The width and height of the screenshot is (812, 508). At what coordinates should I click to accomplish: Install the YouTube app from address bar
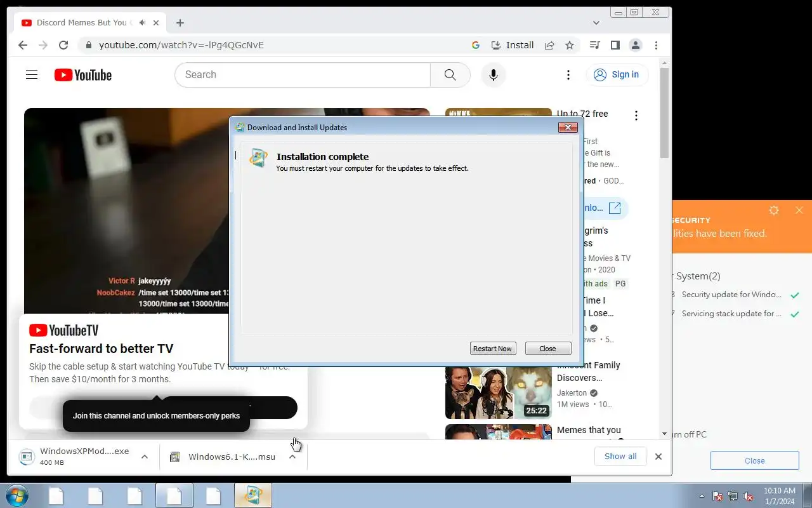(513, 45)
